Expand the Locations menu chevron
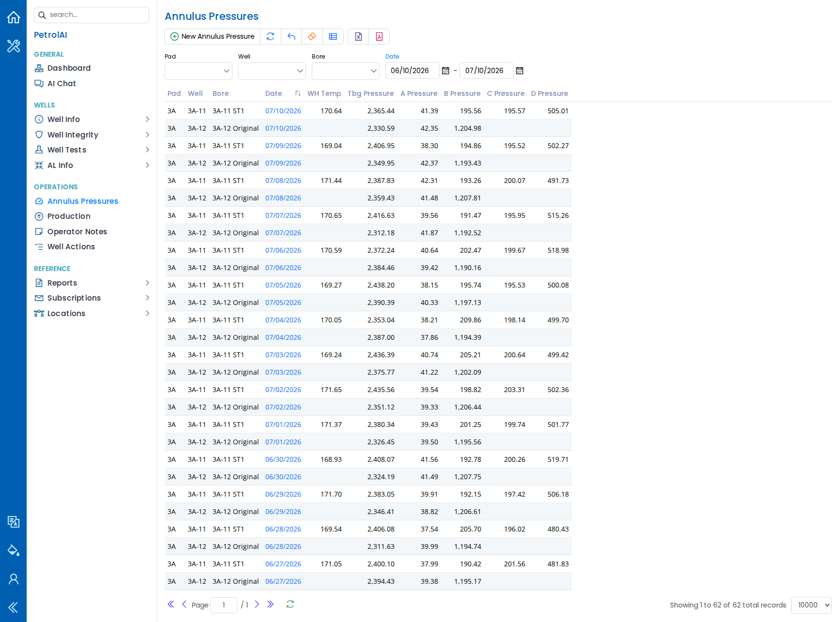Screen dimensions: 840x622 pyautogui.click(x=147, y=313)
